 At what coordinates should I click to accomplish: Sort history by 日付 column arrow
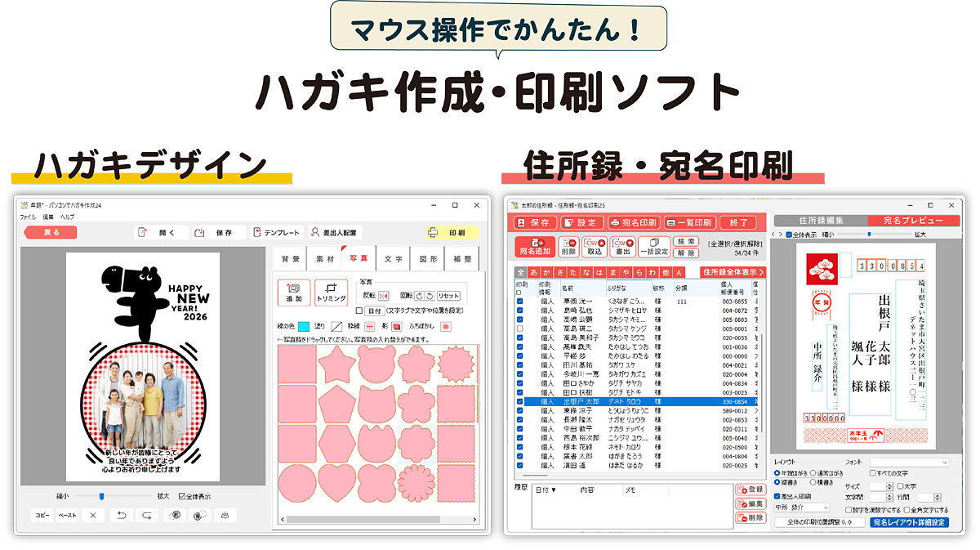tap(553, 490)
